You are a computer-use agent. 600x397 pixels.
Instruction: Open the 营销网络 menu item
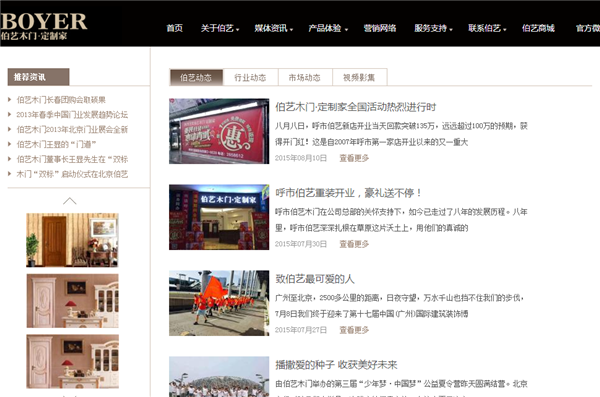point(380,28)
